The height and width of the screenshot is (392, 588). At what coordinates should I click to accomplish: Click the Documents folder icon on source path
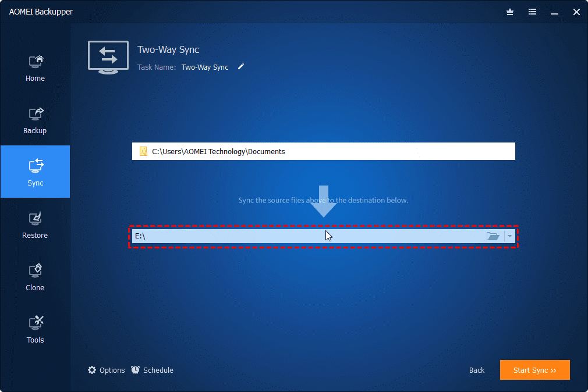pyautogui.click(x=143, y=151)
